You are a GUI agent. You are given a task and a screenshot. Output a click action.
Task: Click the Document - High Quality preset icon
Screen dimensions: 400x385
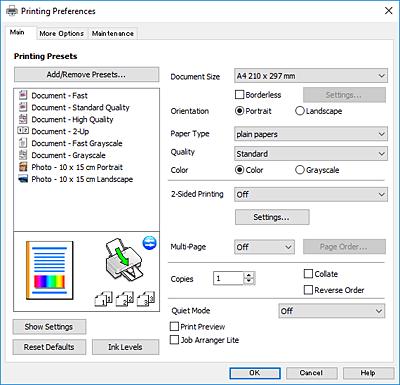[23, 119]
